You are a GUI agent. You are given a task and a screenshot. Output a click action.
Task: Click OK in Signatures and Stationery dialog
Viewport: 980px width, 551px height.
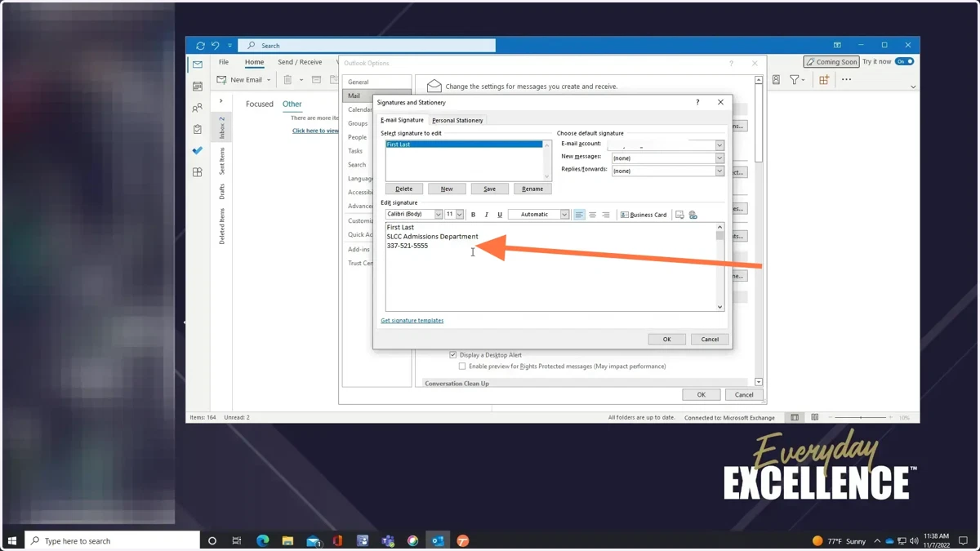[666, 340]
